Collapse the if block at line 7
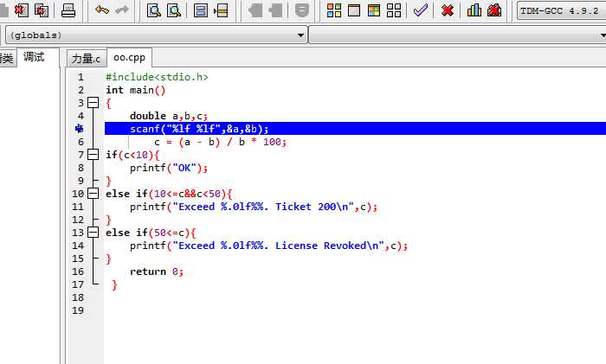The image size is (606, 364). [x=93, y=155]
